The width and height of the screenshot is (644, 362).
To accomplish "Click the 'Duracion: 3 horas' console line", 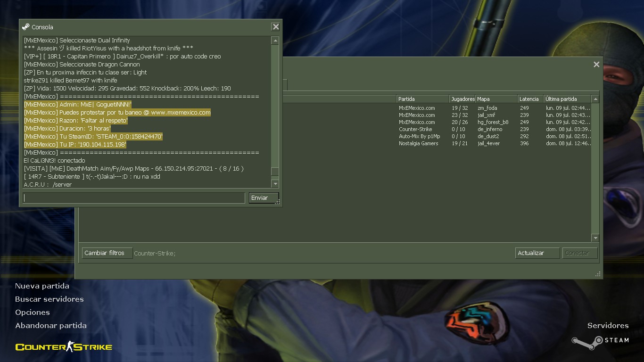I will [67, 129].
